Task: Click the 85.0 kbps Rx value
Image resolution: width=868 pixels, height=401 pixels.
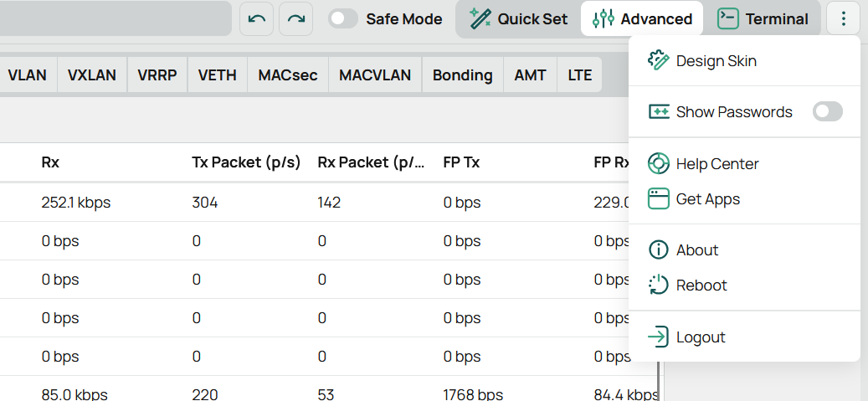Action: coord(74,394)
